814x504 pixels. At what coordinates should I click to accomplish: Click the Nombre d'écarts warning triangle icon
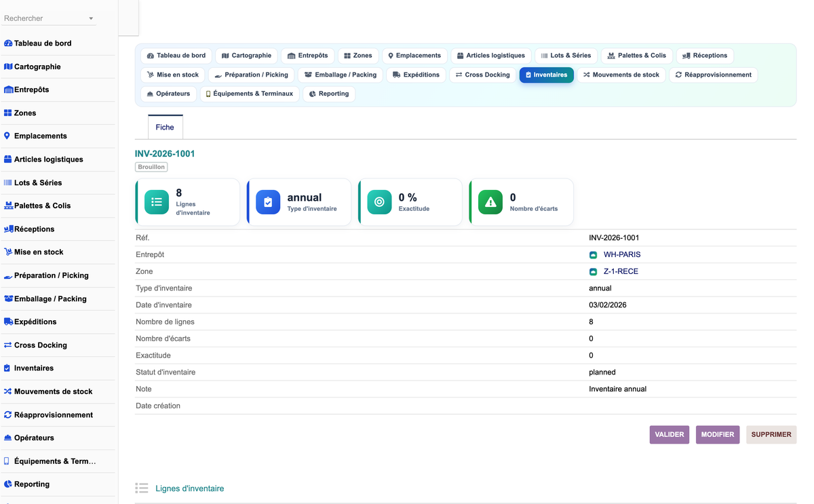(x=490, y=202)
